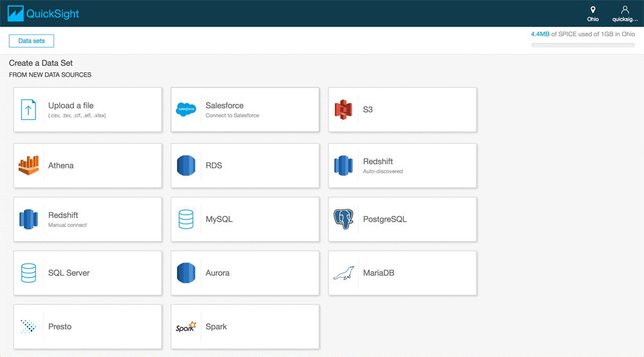Click the "Manual connect" subtitle text
The width and height of the screenshot is (644, 357).
[x=68, y=225]
